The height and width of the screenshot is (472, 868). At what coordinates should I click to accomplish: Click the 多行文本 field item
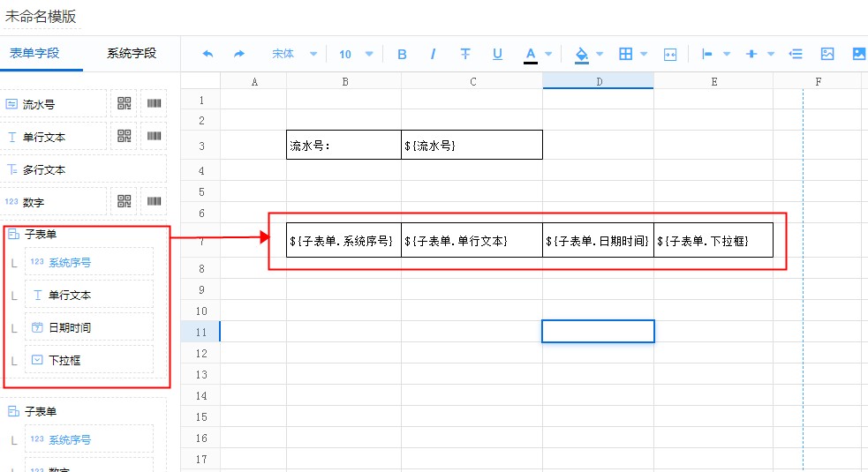coord(53,169)
